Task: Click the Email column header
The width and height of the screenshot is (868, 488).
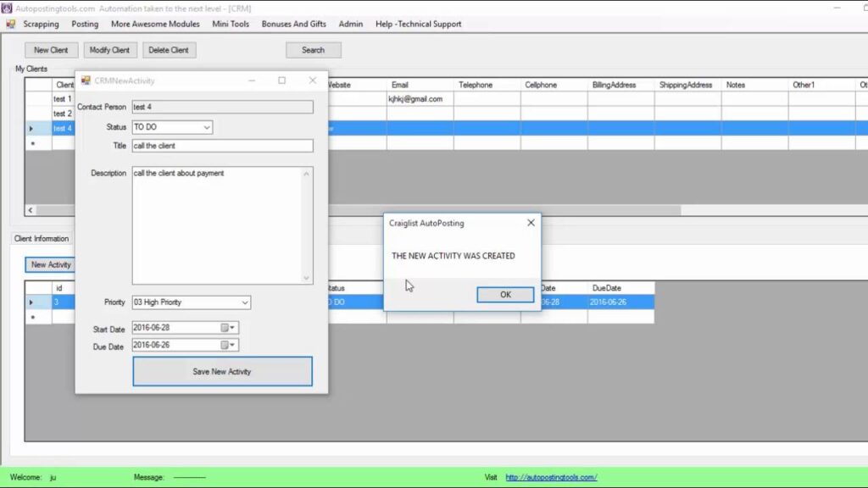Action: (x=420, y=85)
